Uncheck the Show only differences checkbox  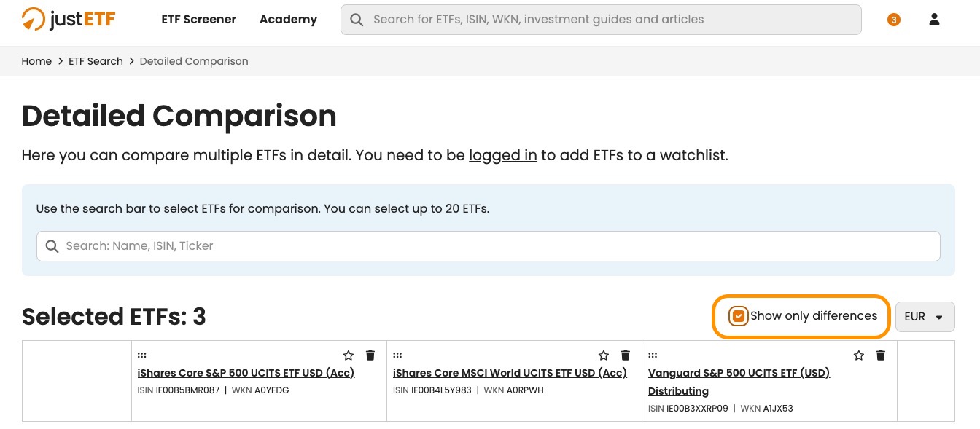coord(739,316)
